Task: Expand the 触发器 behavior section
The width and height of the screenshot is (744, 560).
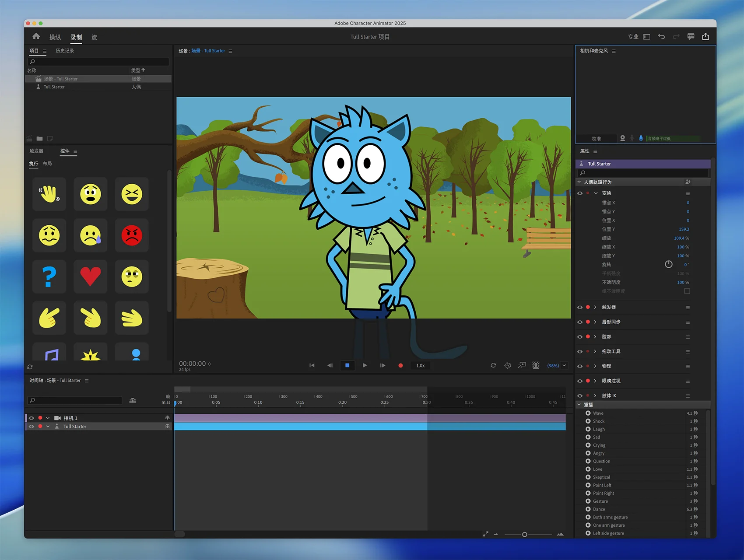Action: click(x=595, y=307)
